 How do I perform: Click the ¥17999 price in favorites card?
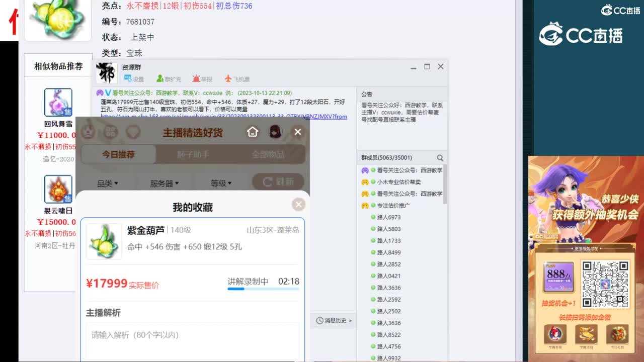pos(107,284)
